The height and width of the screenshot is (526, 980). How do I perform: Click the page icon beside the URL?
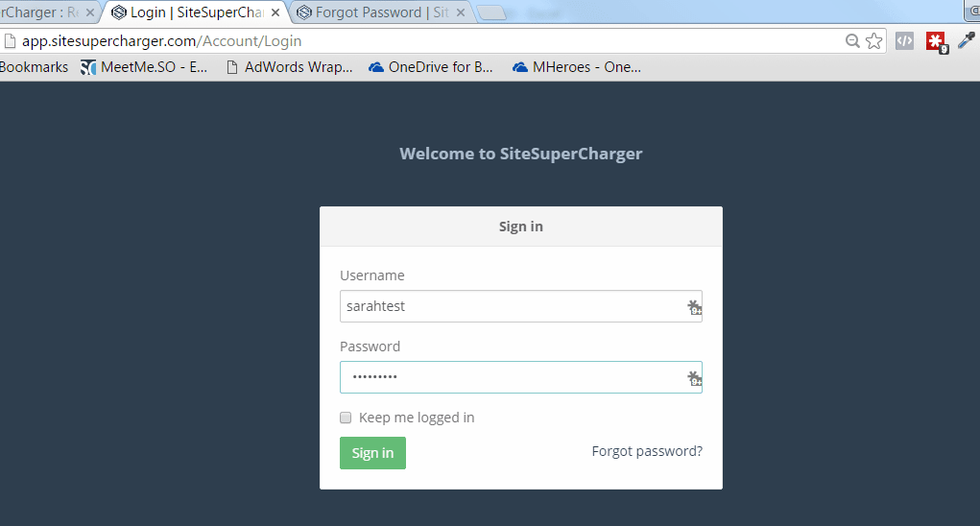point(10,41)
